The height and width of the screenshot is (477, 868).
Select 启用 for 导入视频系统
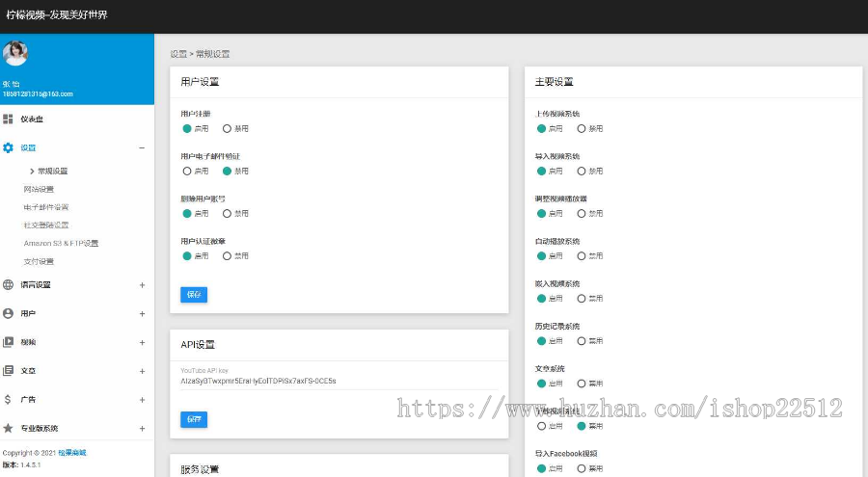[x=541, y=171]
